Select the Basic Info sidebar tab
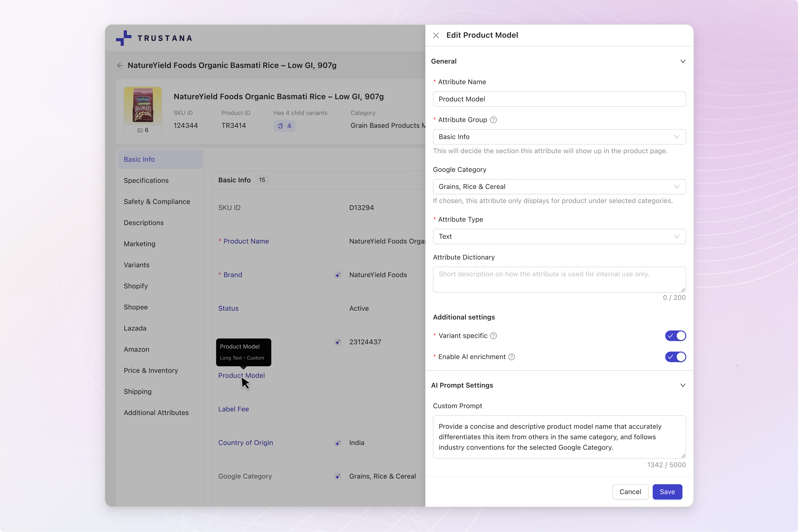Viewport: 798px width, 532px height. pyautogui.click(x=160, y=159)
